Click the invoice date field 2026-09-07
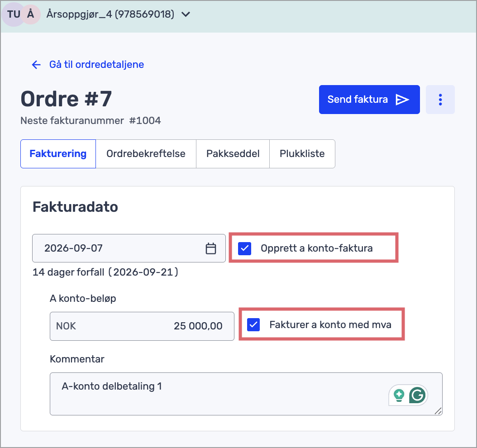477x448 pixels. (129, 248)
